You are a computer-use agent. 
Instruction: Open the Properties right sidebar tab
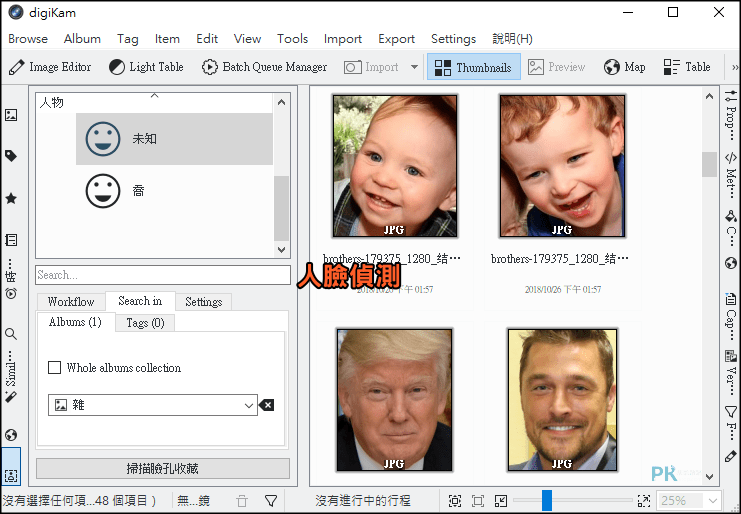coord(731,115)
